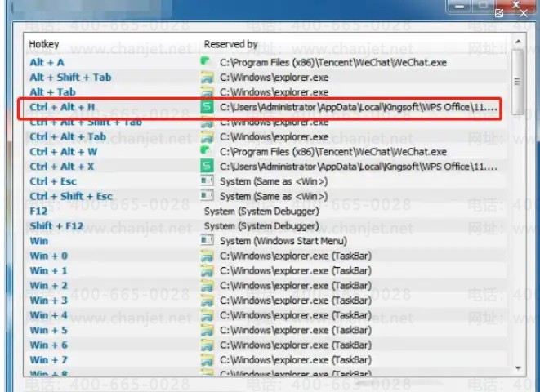Image resolution: width=540 pixels, height=392 pixels.
Task: Click the system icon in Ctrl + Esc row
Action: pyautogui.click(x=207, y=180)
